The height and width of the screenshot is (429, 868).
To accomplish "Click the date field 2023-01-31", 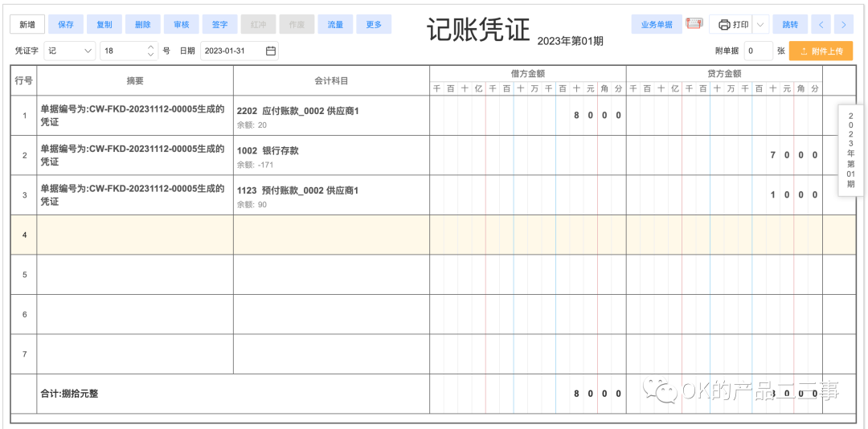I will [x=240, y=51].
